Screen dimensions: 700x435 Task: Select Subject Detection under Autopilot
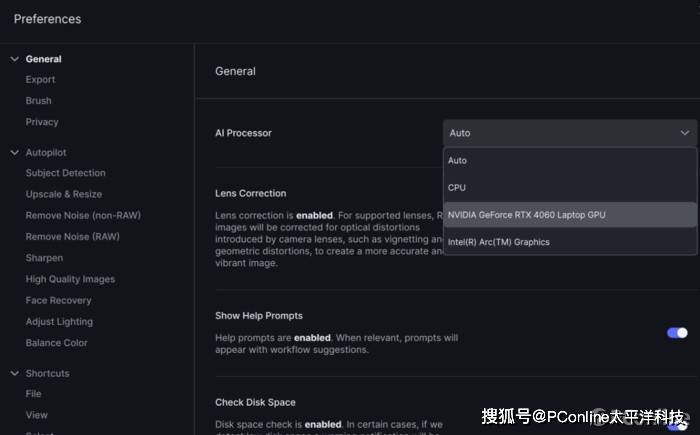tap(65, 173)
